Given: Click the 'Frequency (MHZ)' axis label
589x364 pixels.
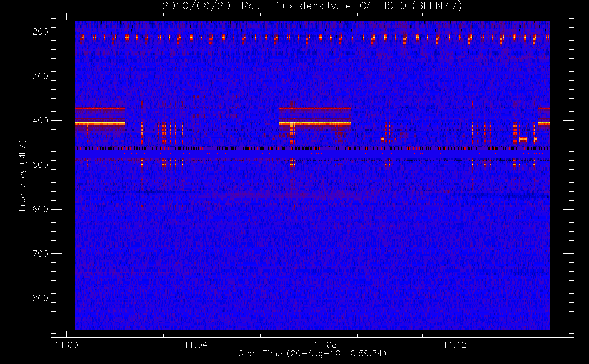Looking at the screenshot, I should tap(23, 175).
